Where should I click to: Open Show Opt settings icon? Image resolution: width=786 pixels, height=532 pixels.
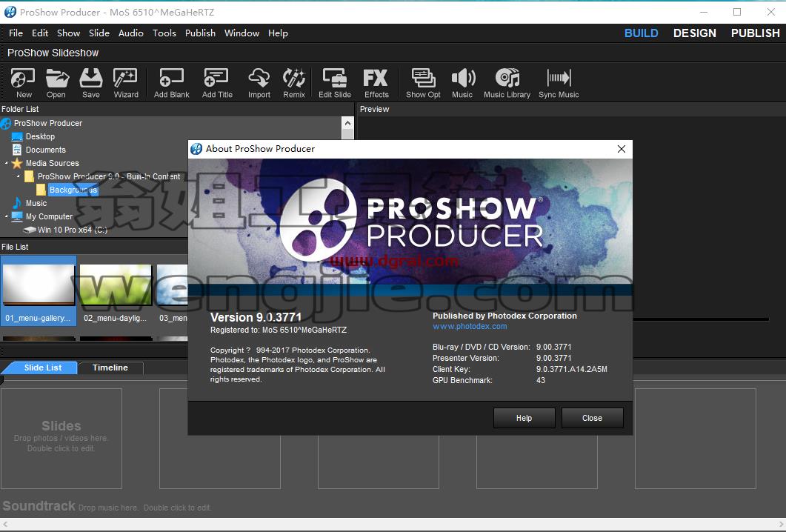click(x=423, y=83)
